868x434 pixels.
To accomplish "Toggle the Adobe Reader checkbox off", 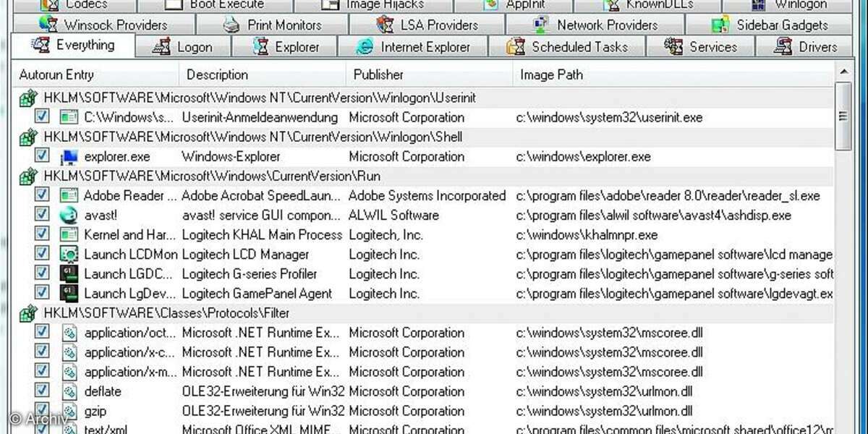I will pyautogui.click(x=41, y=196).
